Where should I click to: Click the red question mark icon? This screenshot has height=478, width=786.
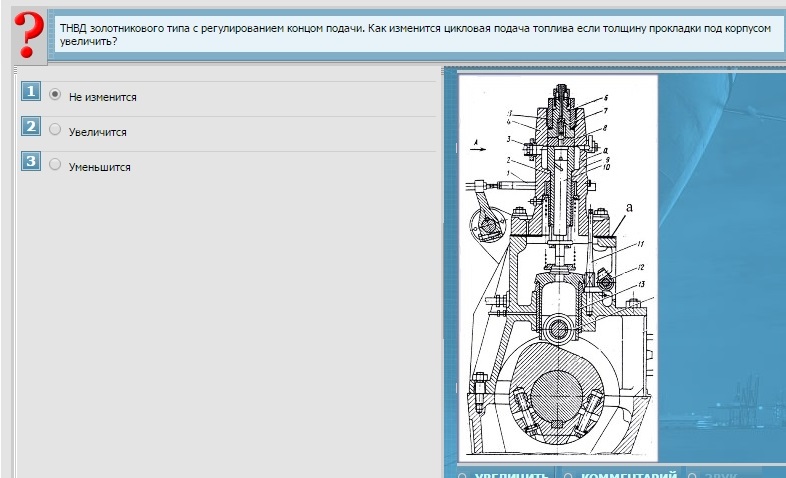coord(29,35)
